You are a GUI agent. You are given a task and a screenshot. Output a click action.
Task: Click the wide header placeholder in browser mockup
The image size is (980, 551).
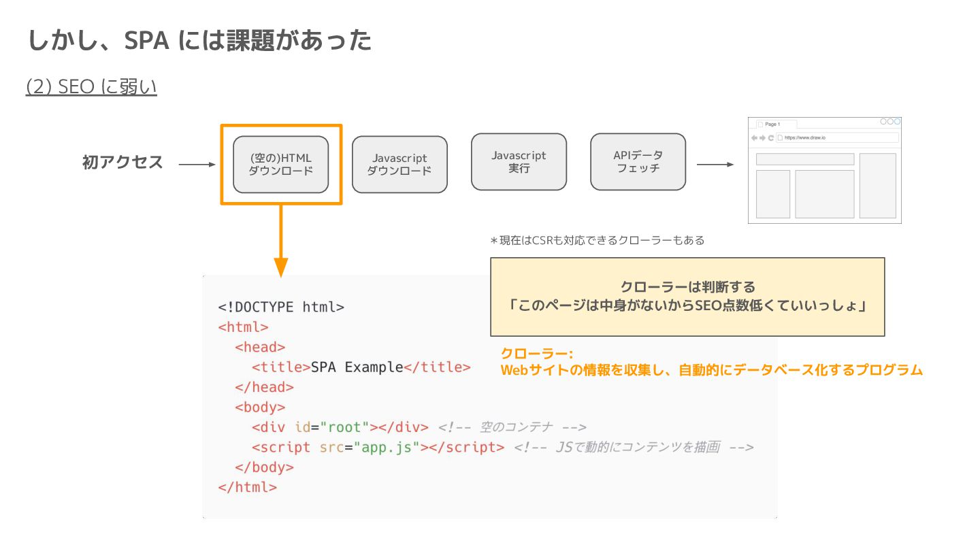[x=805, y=159]
